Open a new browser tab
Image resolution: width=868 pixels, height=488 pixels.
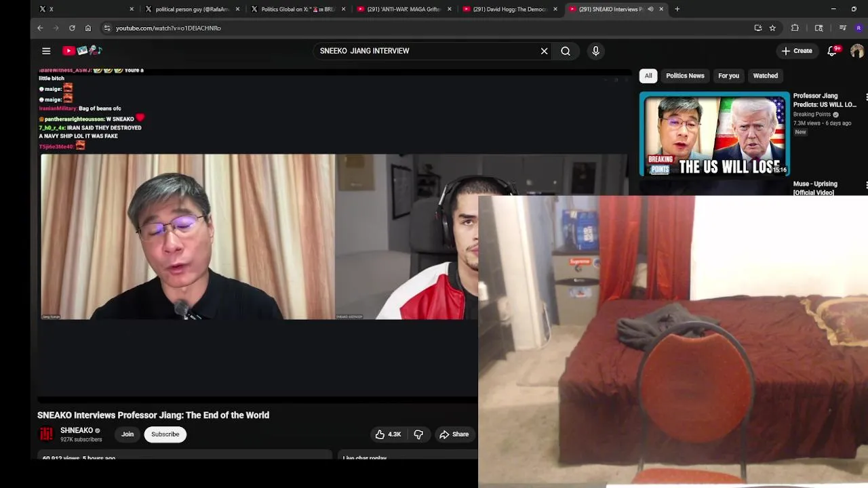click(677, 9)
